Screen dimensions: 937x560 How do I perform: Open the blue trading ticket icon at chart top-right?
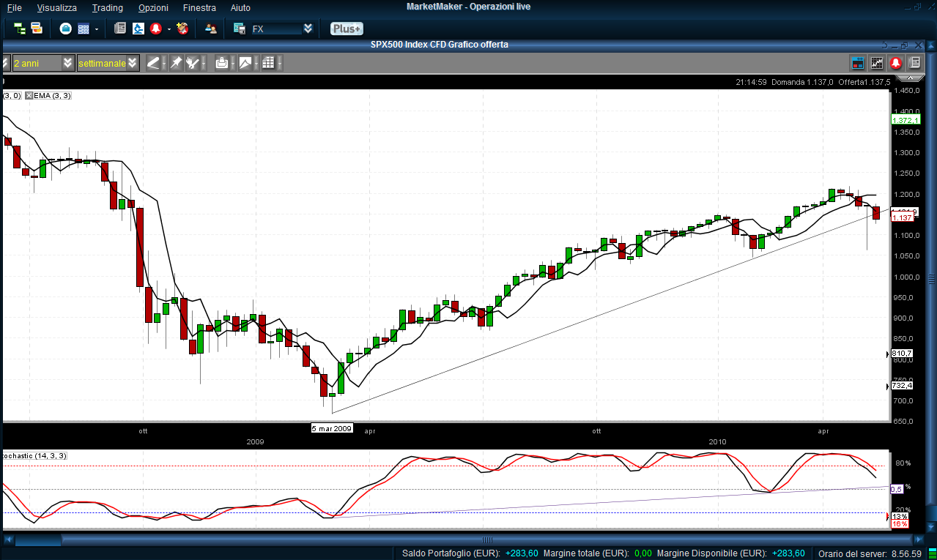(x=857, y=63)
